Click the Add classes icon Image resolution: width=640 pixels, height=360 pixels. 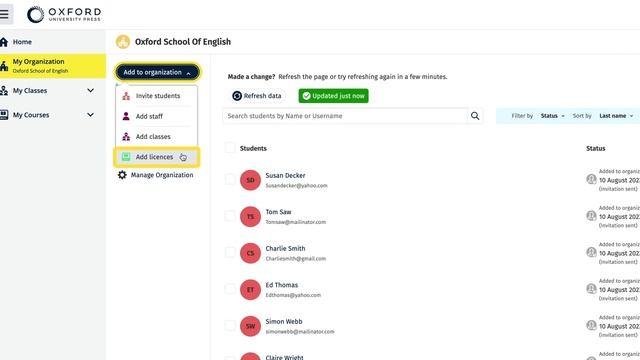(126, 137)
